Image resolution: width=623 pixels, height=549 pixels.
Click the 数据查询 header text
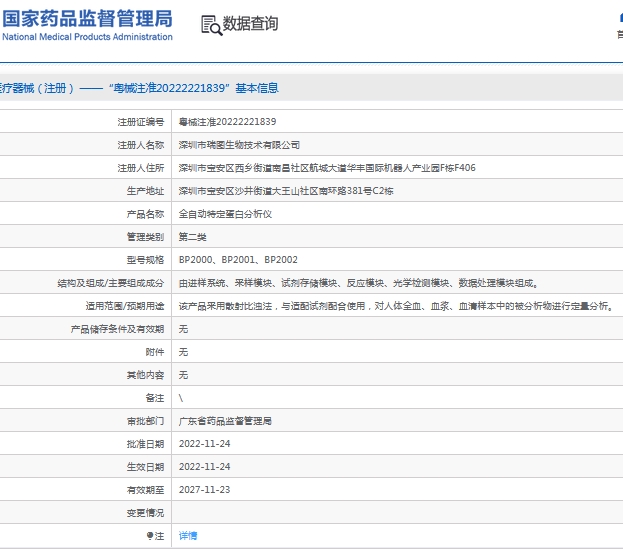click(250, 24)
